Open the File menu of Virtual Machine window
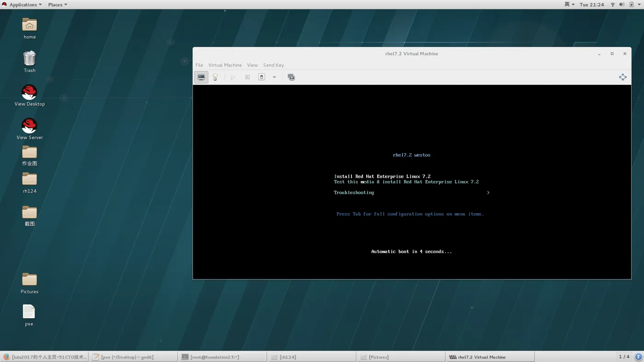The width and height of the screenshot is (644, 362). [199, 65]
